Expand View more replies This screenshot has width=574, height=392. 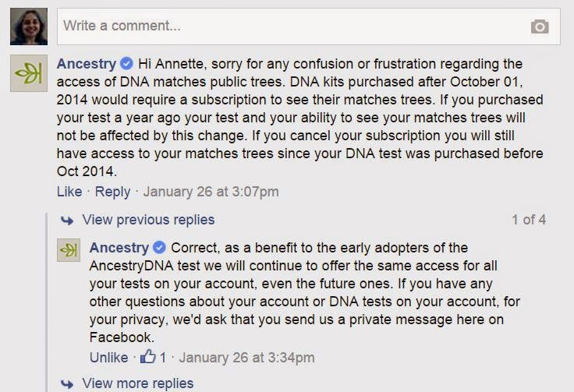[x=137, y=383]
